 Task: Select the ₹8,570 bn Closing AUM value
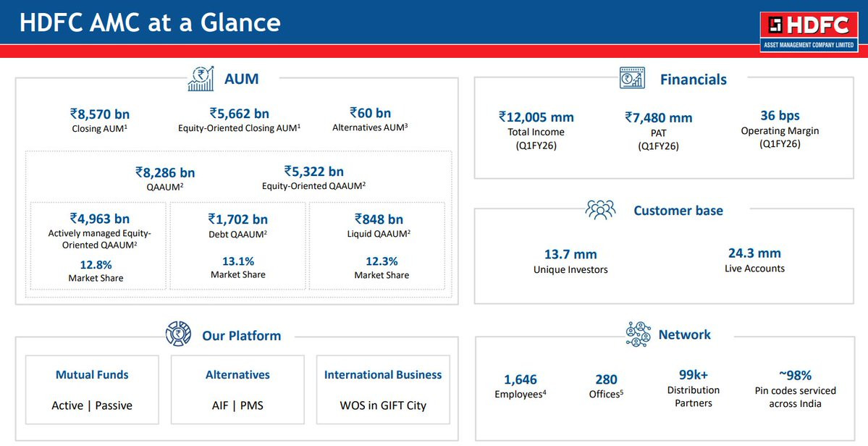100,114
